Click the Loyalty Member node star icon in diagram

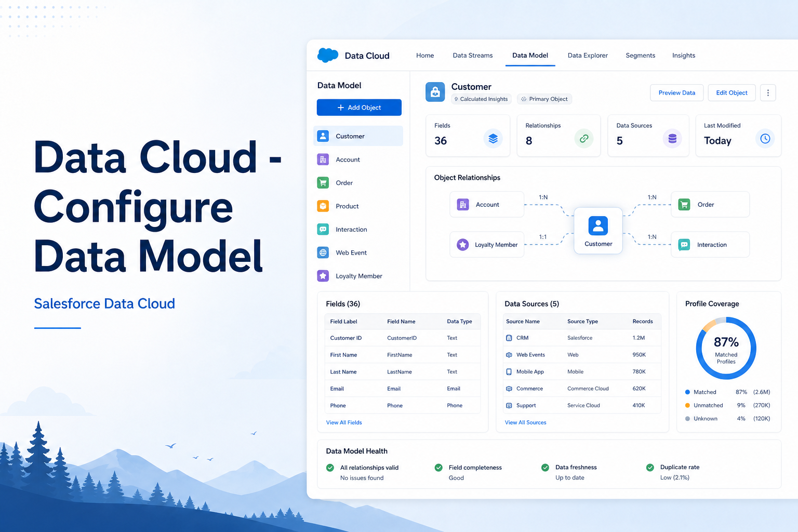click(463, 245)
